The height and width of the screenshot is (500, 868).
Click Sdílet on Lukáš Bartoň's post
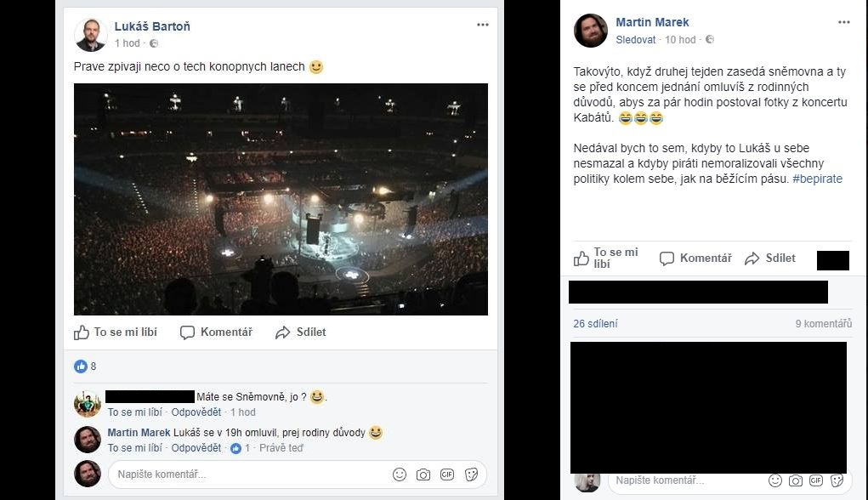(x=301, y=332)
